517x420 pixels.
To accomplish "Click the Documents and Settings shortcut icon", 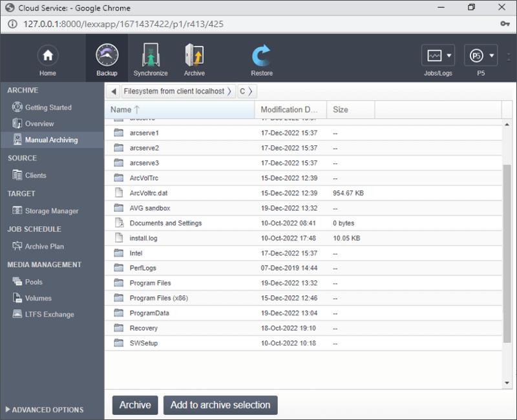I will [119, 222].
